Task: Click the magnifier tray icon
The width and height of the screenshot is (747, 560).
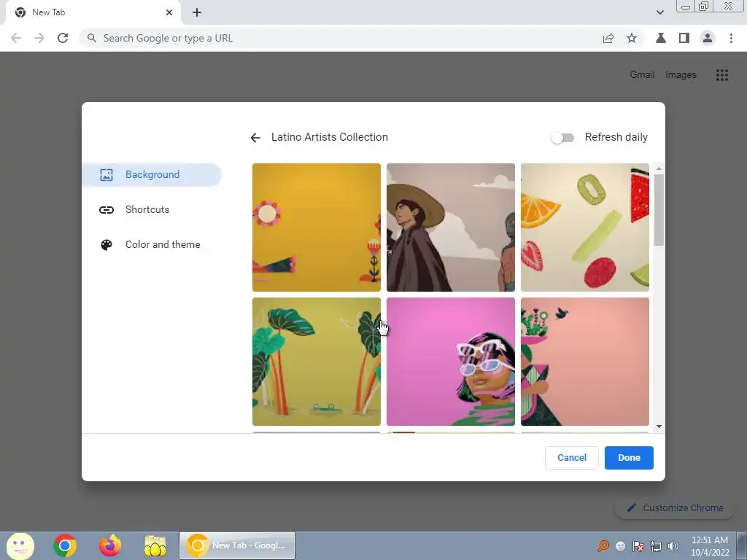Action: (603, 546)
